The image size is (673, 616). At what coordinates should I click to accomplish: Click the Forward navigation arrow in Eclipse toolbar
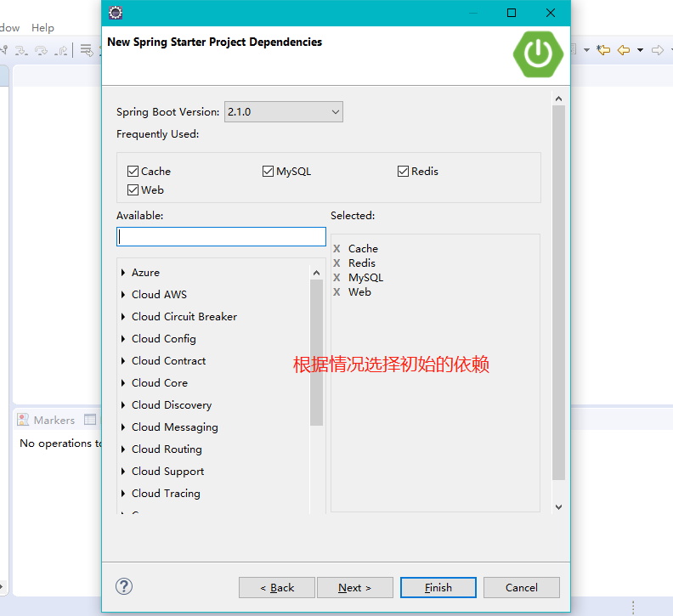pyautogui.click(x=657, y=50)
